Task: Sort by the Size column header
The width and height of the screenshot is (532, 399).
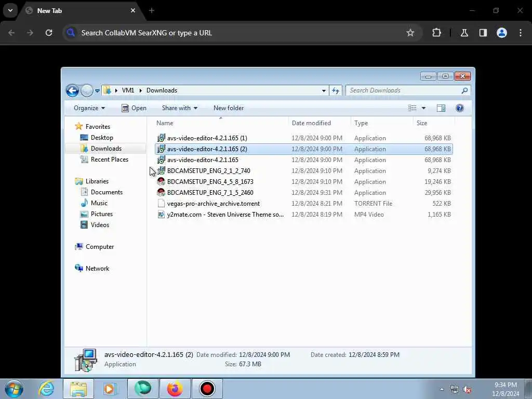Action: 434,123
